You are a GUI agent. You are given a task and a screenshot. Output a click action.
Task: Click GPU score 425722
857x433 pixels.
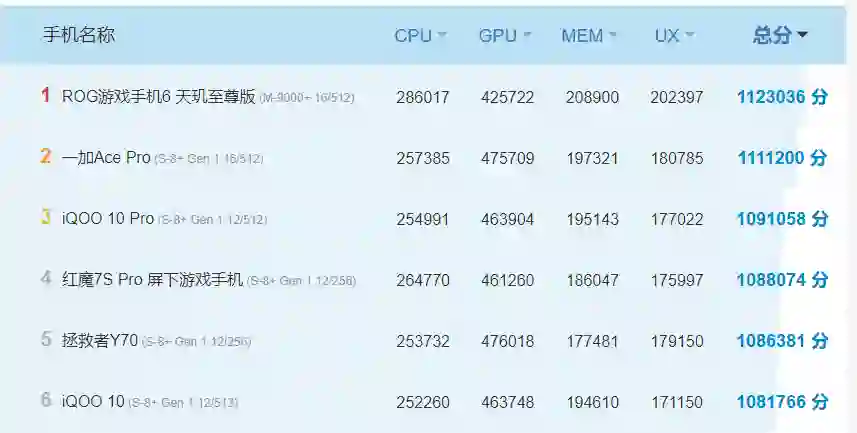pyautogui.click(x=508, y=97)
